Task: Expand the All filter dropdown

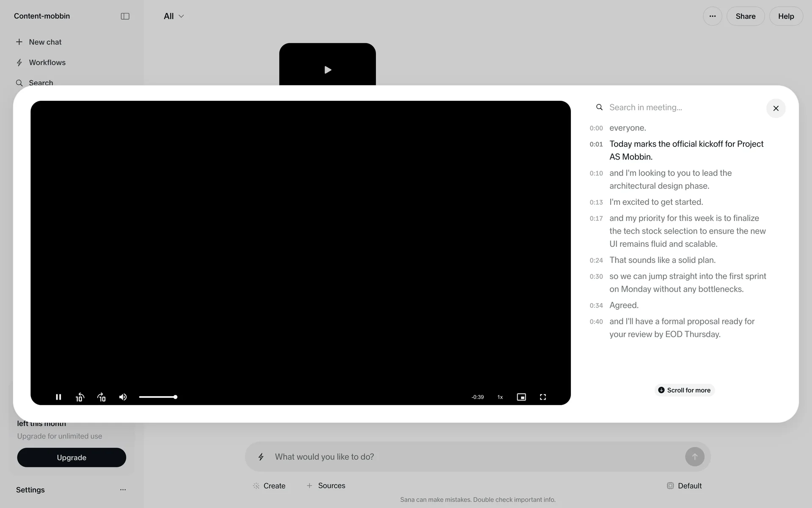Action: click(173, 16)
